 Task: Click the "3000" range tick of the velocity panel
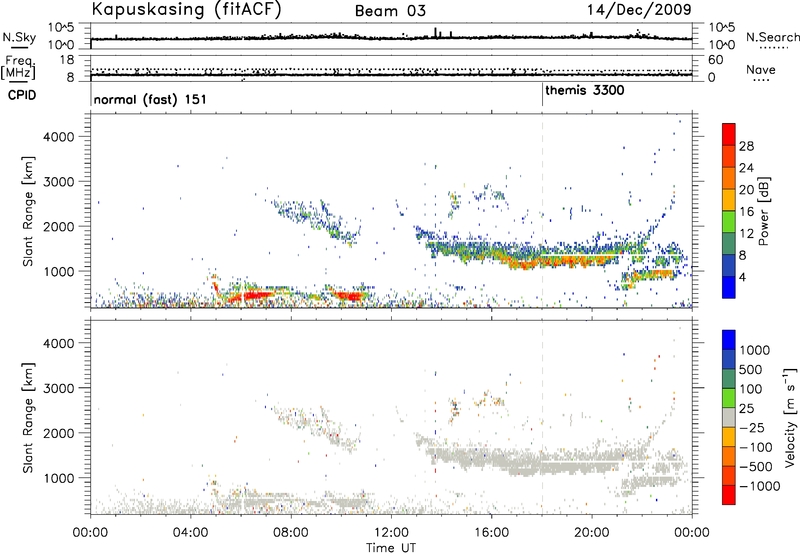(x=58, y=388)
